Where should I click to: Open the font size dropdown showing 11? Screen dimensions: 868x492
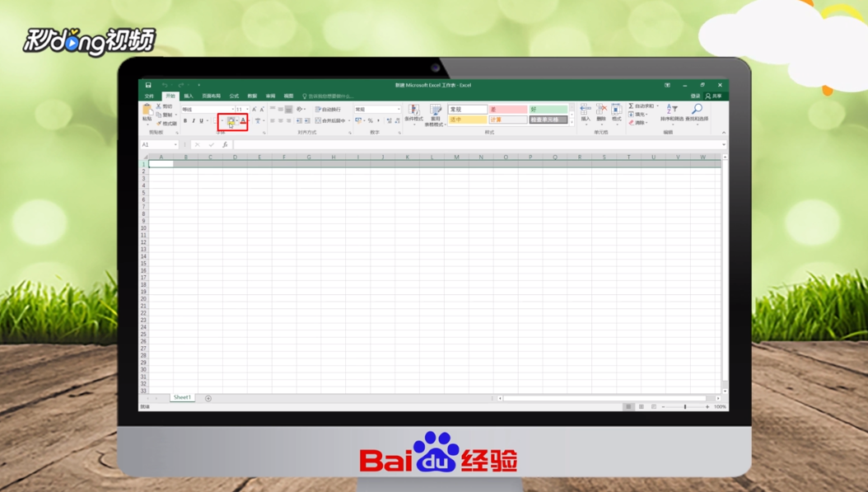point(242,109)
